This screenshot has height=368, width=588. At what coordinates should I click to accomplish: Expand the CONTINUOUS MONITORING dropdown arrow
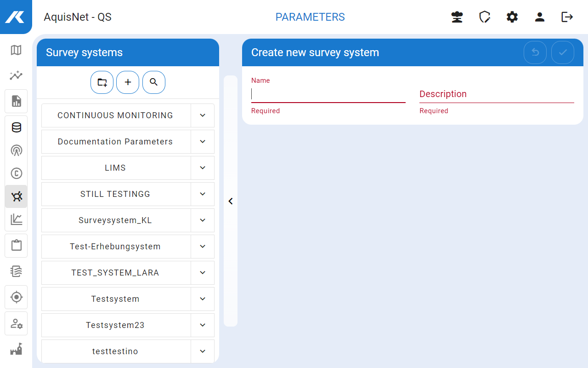coord(203,115)
